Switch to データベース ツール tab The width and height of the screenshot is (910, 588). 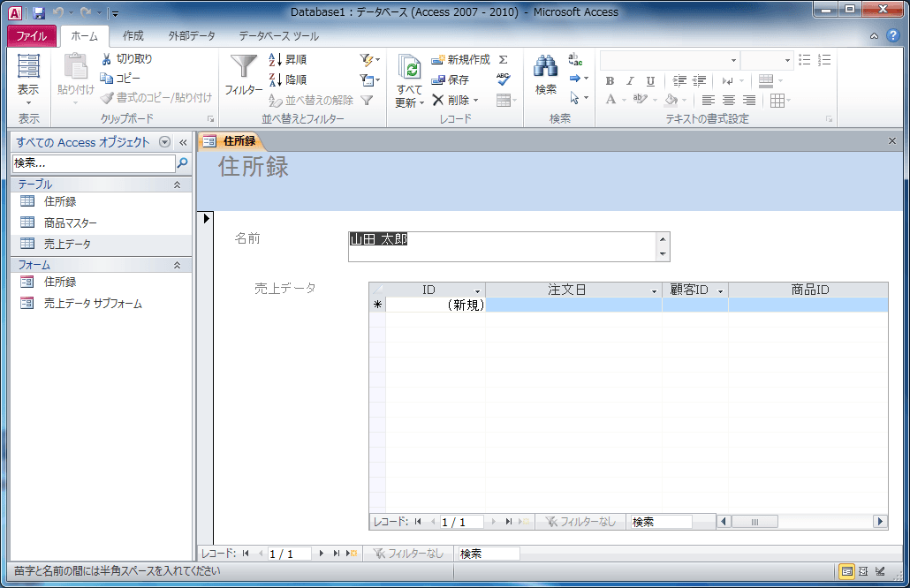(x=278, y=36)
